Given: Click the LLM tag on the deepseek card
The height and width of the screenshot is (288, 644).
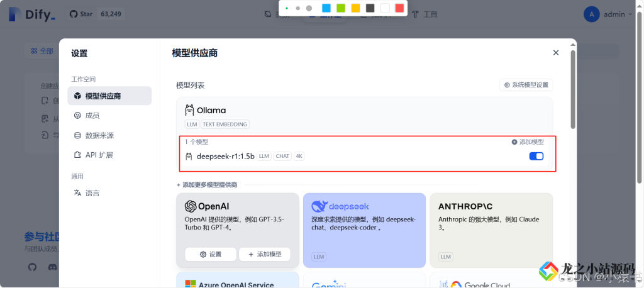Looking at the screenshot, I should click(x=319, y=257).
